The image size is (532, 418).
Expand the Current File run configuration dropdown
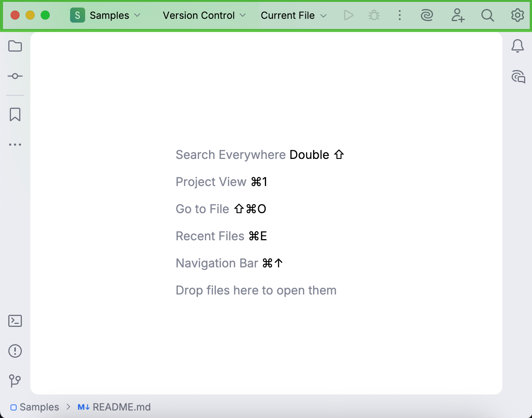[x=294, y=15]
